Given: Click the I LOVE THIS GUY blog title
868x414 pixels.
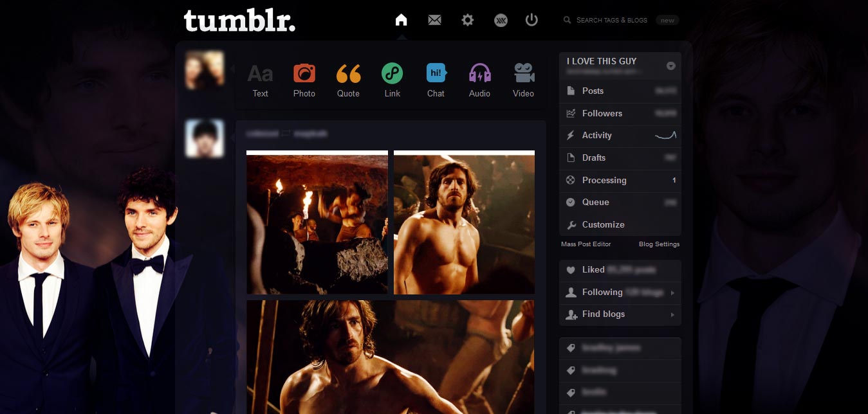Looking at the screenshot, I should (602, 61).
